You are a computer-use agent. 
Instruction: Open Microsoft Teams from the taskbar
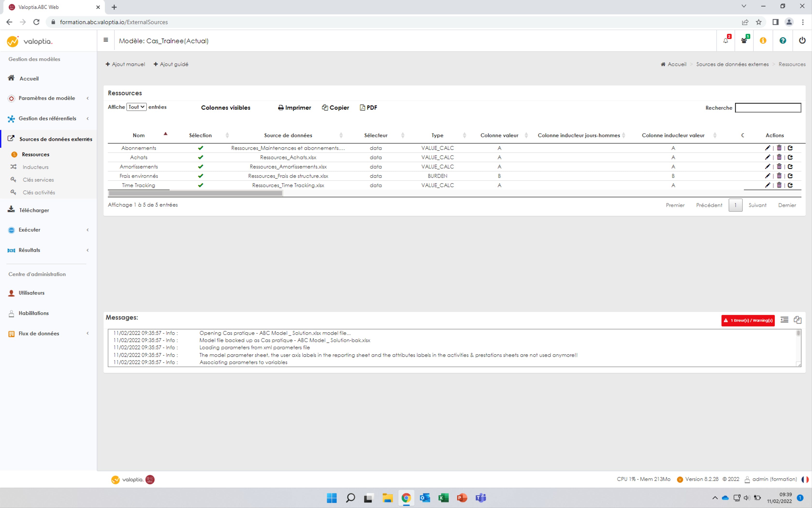pos(481,498)
